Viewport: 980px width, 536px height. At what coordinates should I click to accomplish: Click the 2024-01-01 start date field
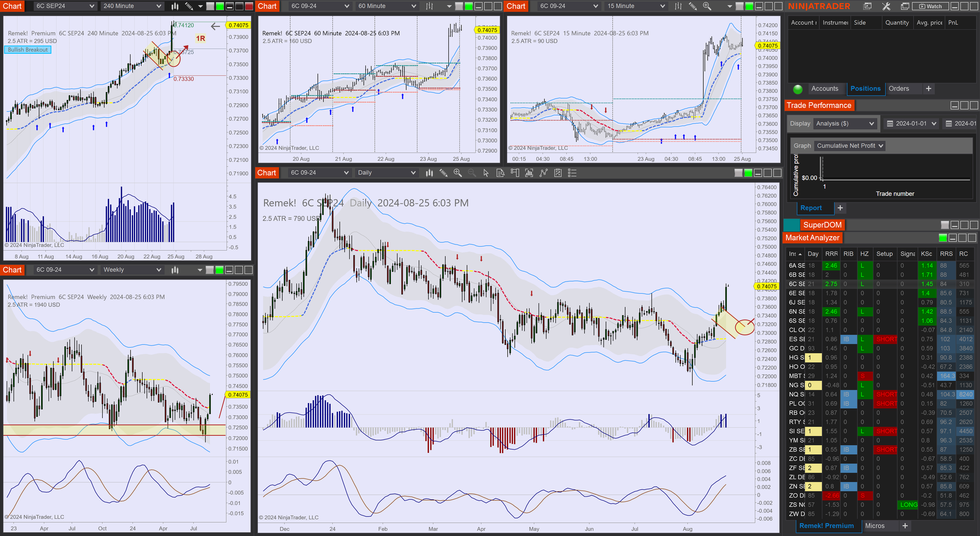pos(911,124)
